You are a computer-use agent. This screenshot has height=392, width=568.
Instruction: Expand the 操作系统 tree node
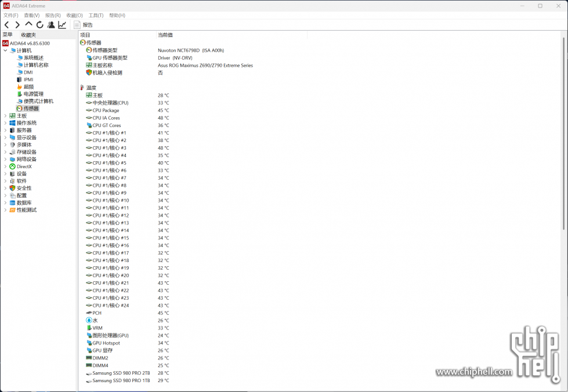pyautogui.click(x=5, y=123)
